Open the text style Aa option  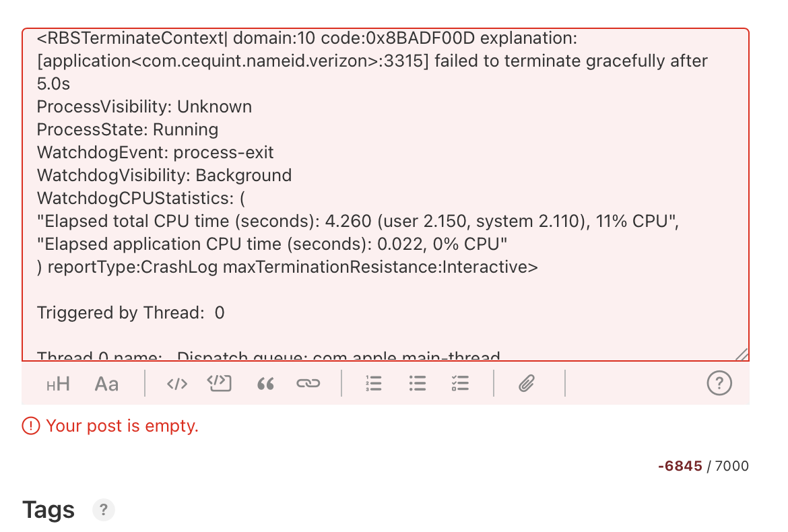[106, 384]
